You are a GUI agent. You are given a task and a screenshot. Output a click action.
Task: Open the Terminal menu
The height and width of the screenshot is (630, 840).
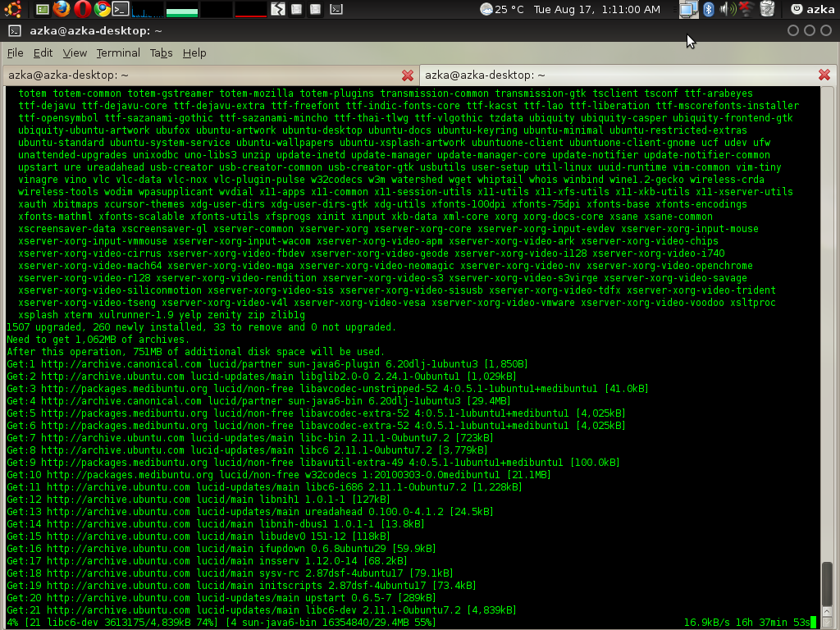coord(118,53)
